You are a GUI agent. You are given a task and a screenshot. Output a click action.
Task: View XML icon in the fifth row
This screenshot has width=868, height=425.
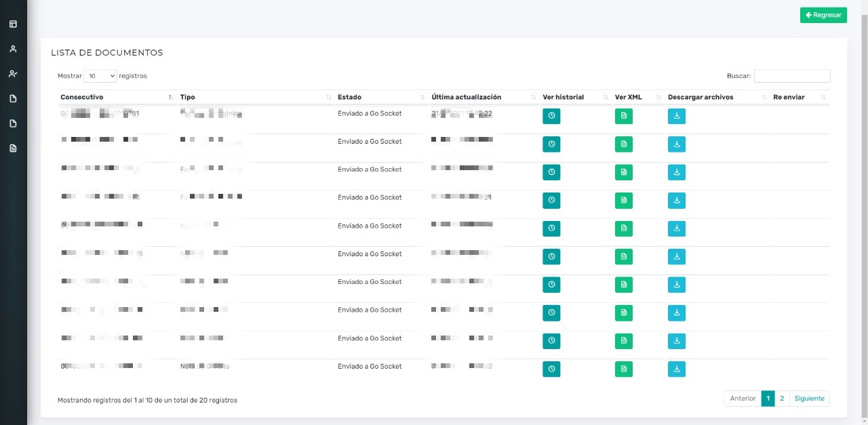624,228
